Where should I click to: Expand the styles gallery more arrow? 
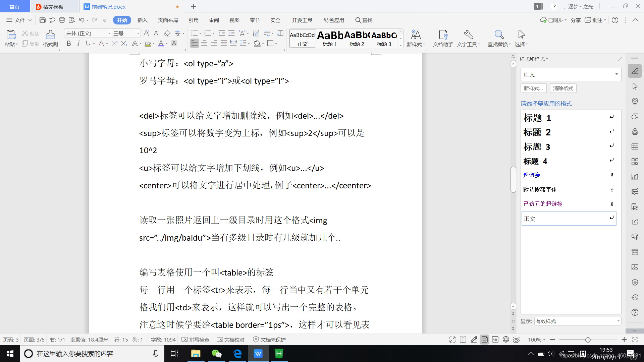[401, 45]
